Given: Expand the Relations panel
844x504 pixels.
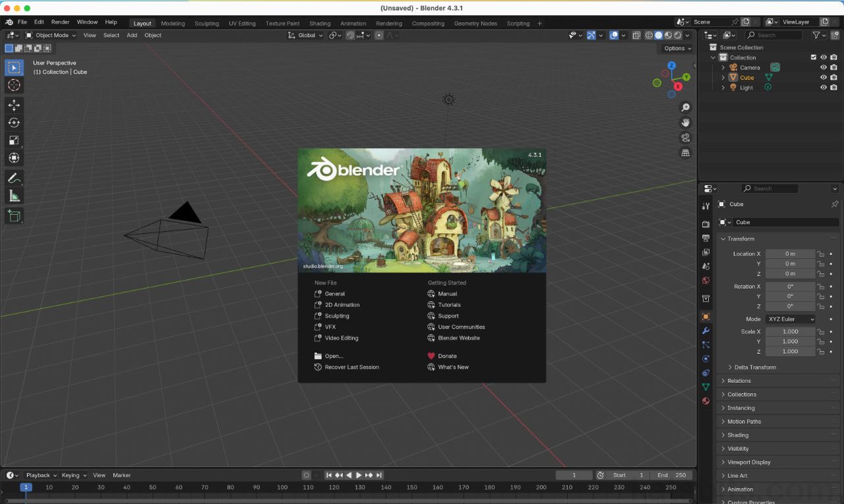Looking at the screenshot, I should pyautogui.click(x=738, y=381).
